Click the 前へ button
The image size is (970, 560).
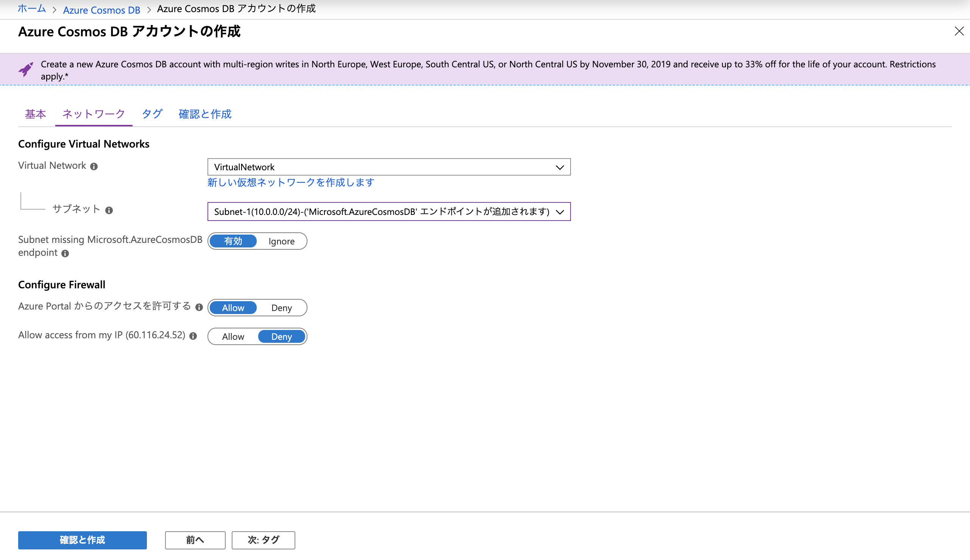pyautogui.click(x=195, y=540)
